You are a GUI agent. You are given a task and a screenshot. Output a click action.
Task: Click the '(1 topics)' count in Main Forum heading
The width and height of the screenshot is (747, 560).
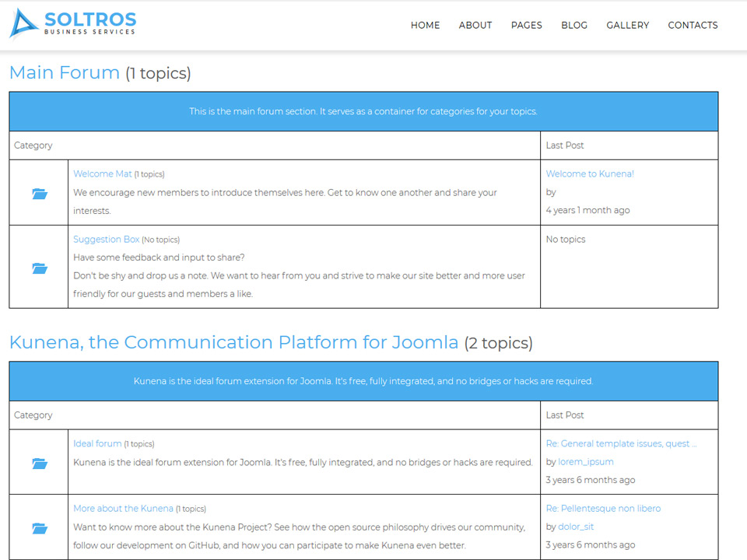point(158,73)
